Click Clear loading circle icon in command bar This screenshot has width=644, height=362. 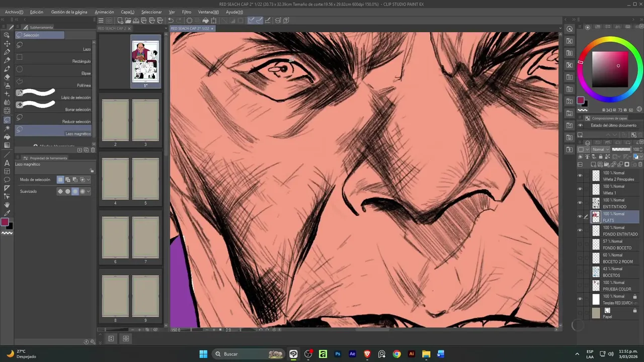tap(189, 21)
